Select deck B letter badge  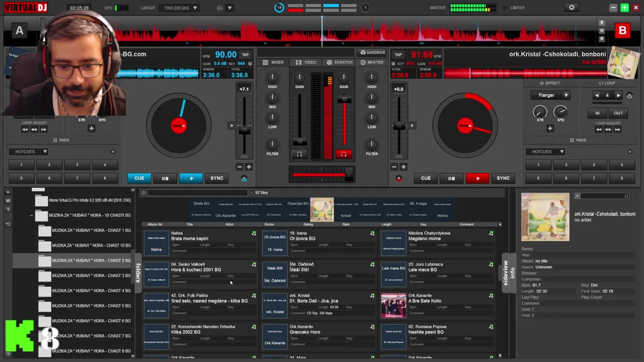(622, 31)
